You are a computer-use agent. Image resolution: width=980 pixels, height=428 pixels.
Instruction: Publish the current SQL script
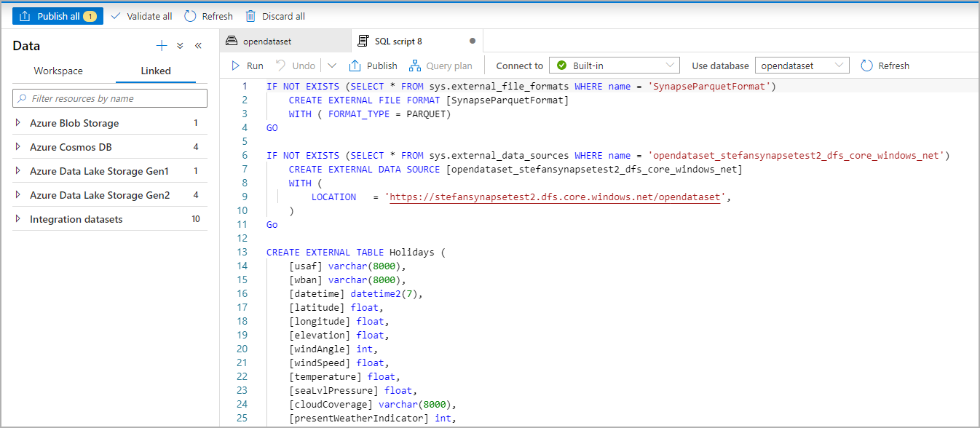pos(374,66)
